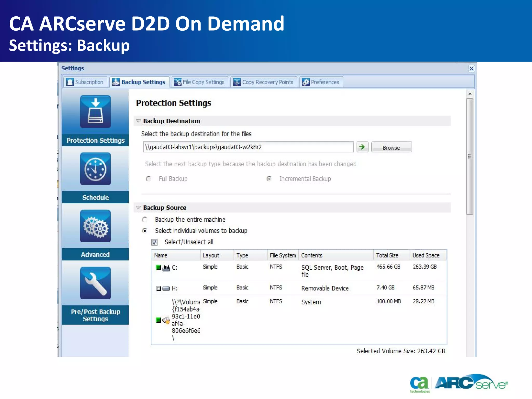Sort by the Used Space column header
Screen dimensions: 532x399
(x=428, y=255)
